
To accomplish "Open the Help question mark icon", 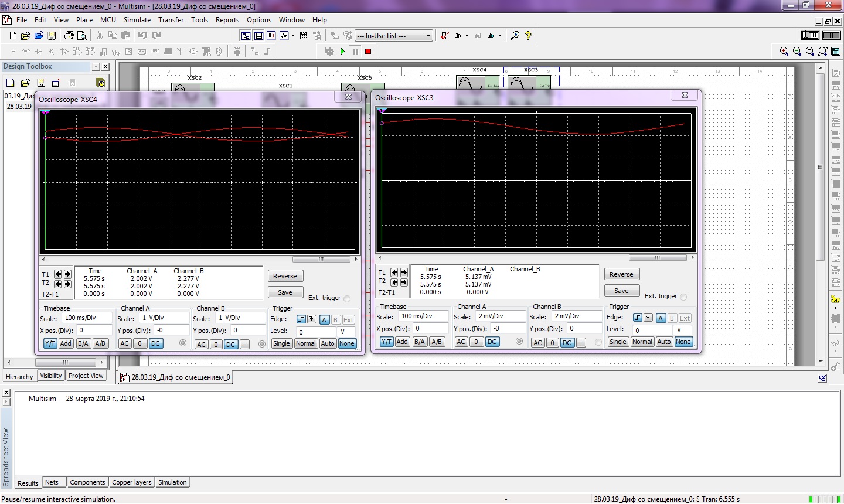I will (528, 36).
